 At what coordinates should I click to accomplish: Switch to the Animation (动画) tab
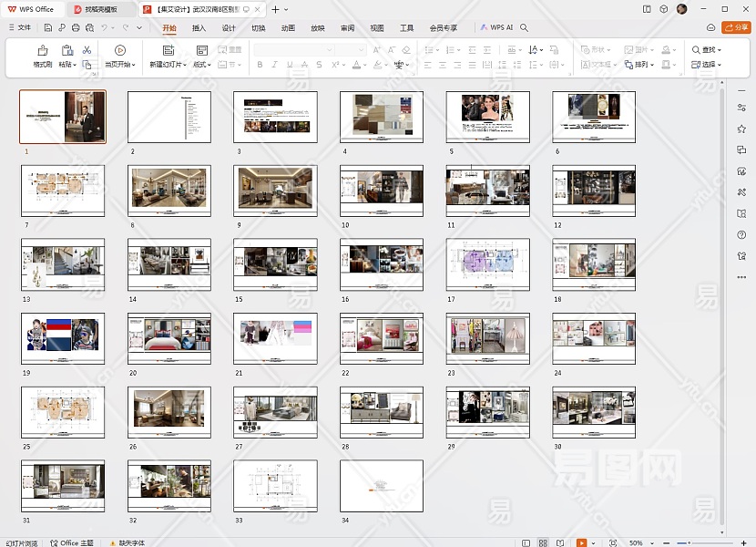tap(288, 28)
